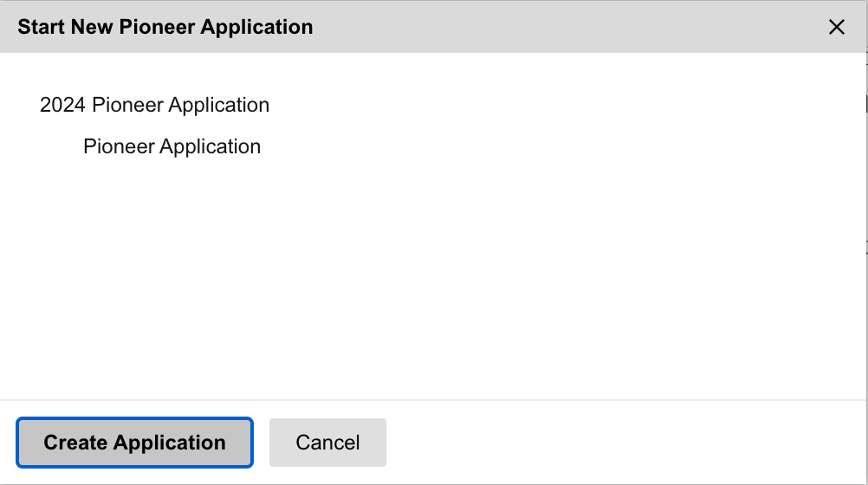Viewport: 868px width, 485px height.
Task: Click the 2024 Pioneer Application heading
Action: [154, 105]
